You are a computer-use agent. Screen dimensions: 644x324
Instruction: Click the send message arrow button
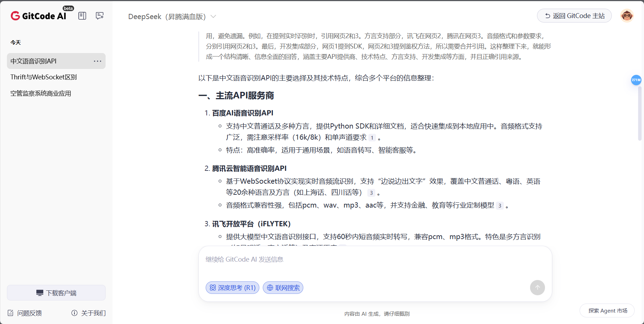click(537, 288)
